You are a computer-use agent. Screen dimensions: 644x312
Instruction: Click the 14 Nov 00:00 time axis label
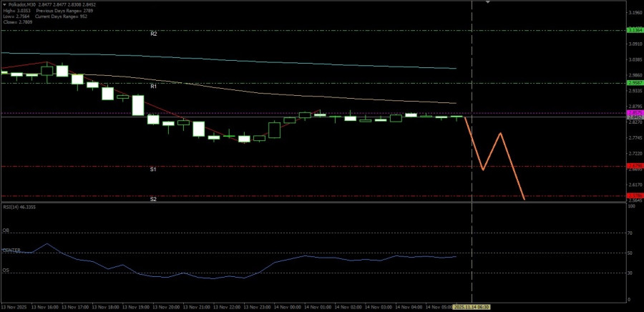point(288,307)
